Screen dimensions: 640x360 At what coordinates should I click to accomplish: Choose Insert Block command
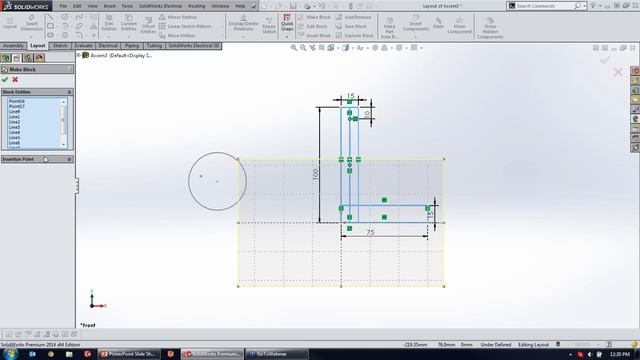pyautogui.click(x=314, y=36)
